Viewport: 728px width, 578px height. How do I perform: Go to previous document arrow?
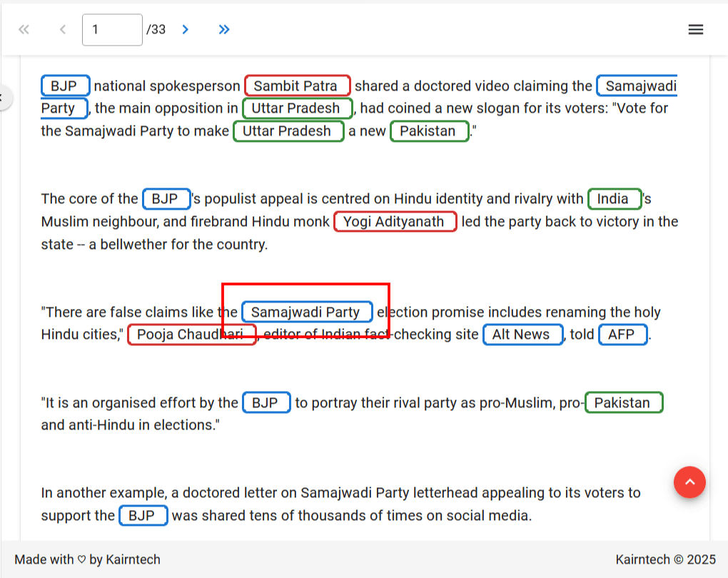pos(63,29)
